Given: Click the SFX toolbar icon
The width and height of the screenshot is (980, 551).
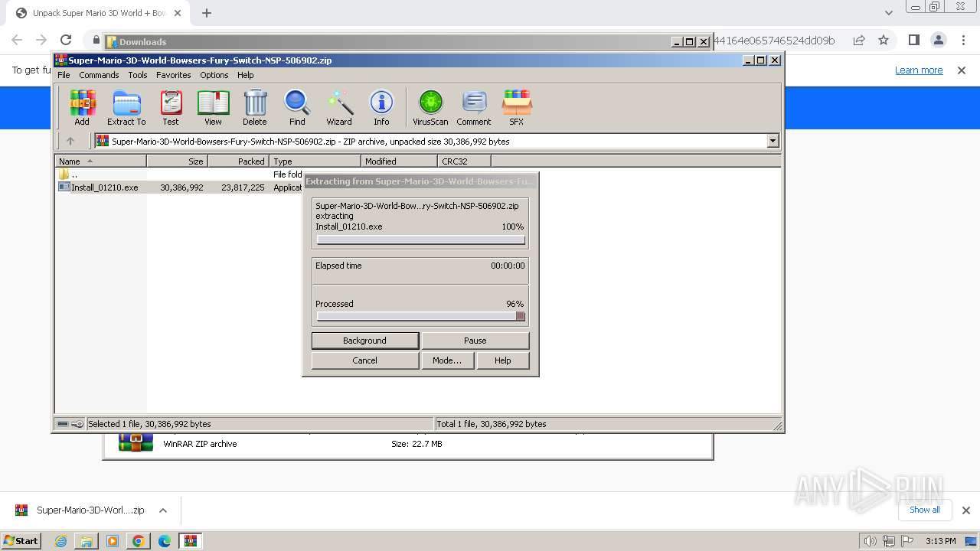Looking at the screenshot, I should [x=517, y=107].
